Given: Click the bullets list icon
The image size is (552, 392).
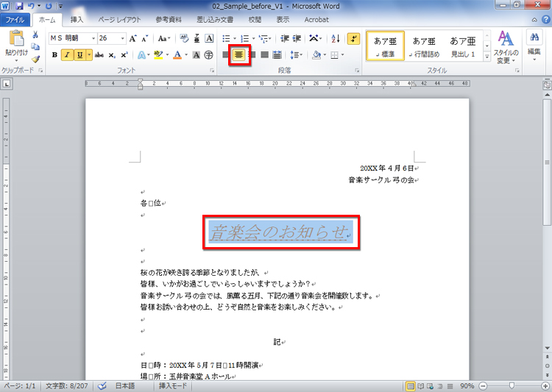Looking at the screenshot, I should tap(226, 38).
